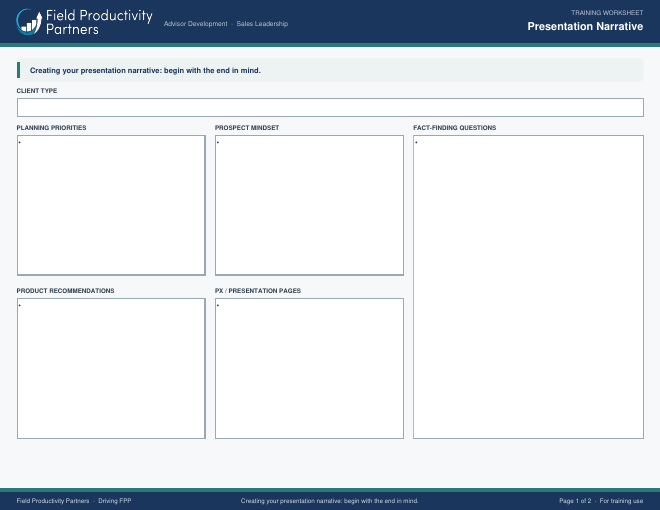Image resolution: width=660 pixels, height=510 pixels.
Task: Click inside the Planning Priorities box
Action: [x=111, y=205]
